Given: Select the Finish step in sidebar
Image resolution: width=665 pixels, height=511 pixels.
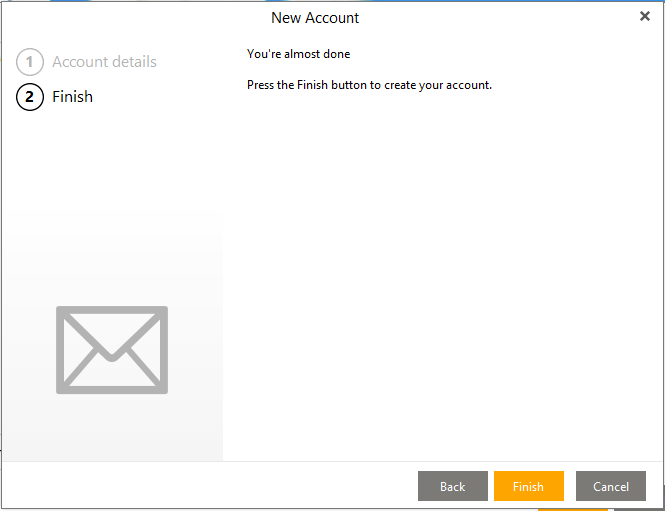Looking at the screenshot, I should [72, 97].
